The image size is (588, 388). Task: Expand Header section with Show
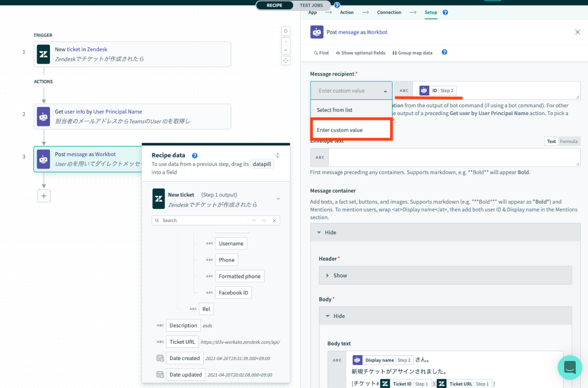point(445,275)
